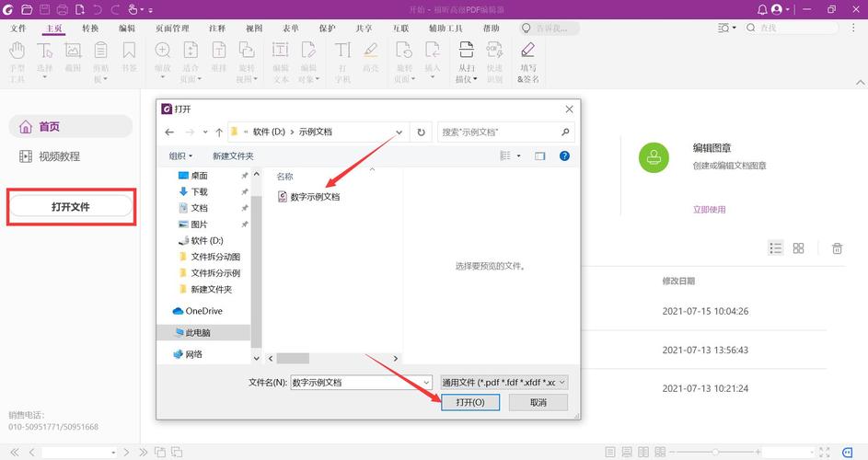Screen dimensions: 868x460
Task: Click the green 编辑图章 stamp icon
Action: 654,157
